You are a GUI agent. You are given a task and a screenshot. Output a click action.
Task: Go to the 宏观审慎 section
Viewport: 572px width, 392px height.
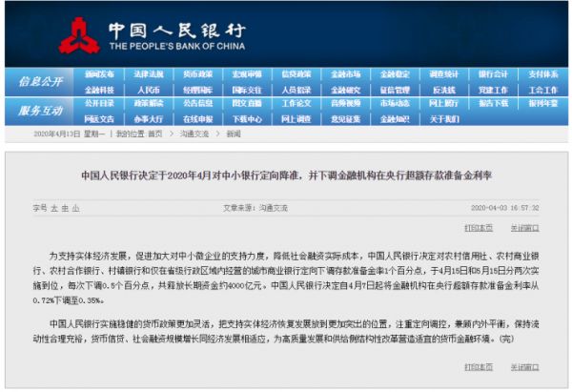pos(247,74)
